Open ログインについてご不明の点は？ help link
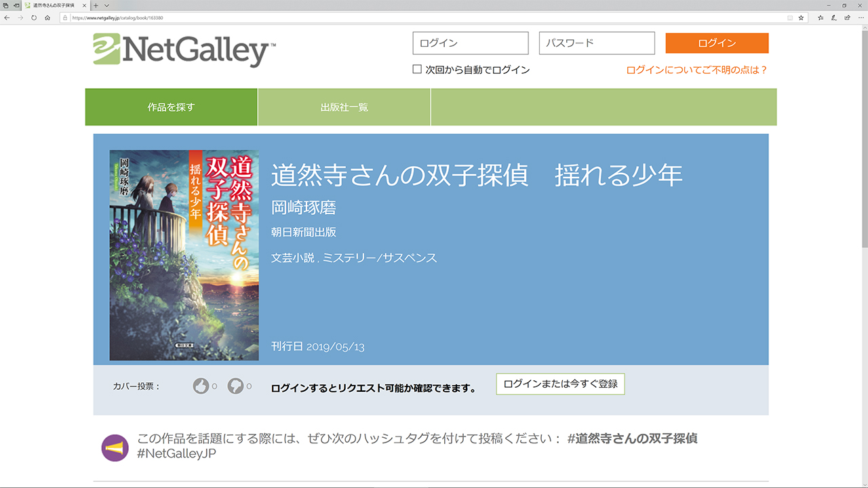This screenshot has height=488, width=868. (x=697, y=70)
